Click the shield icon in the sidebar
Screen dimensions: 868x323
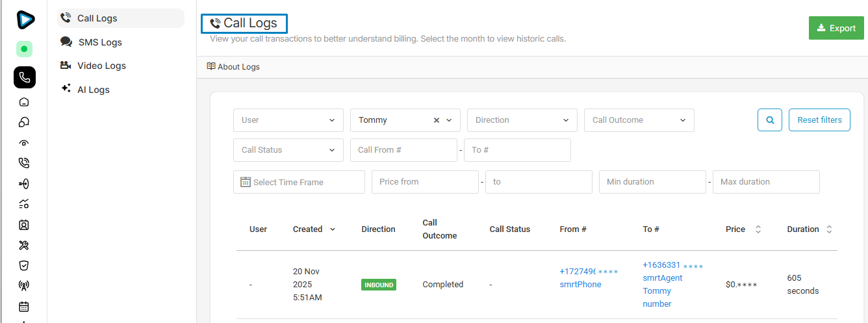[x=24, y=265]
